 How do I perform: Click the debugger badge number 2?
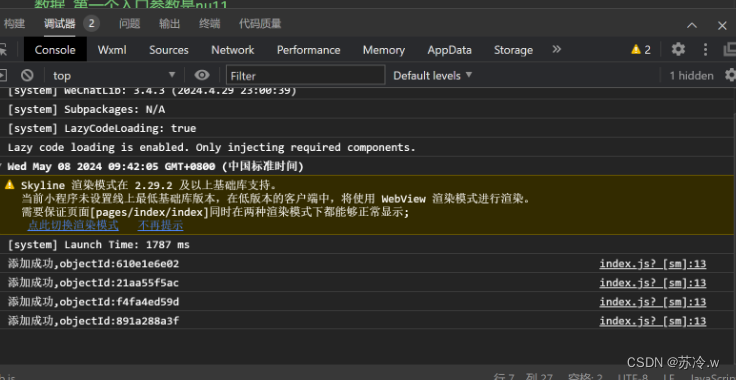pyautogui.click(x=92, y=23)
